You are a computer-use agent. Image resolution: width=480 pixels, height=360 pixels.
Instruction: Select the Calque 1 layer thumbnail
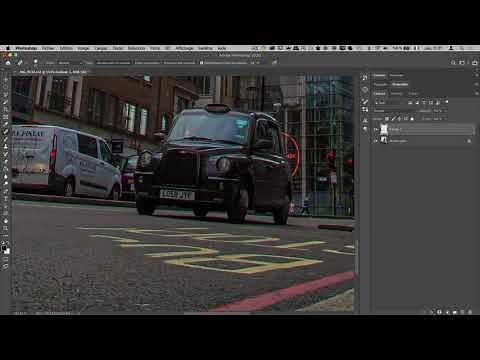click(384, 129)
